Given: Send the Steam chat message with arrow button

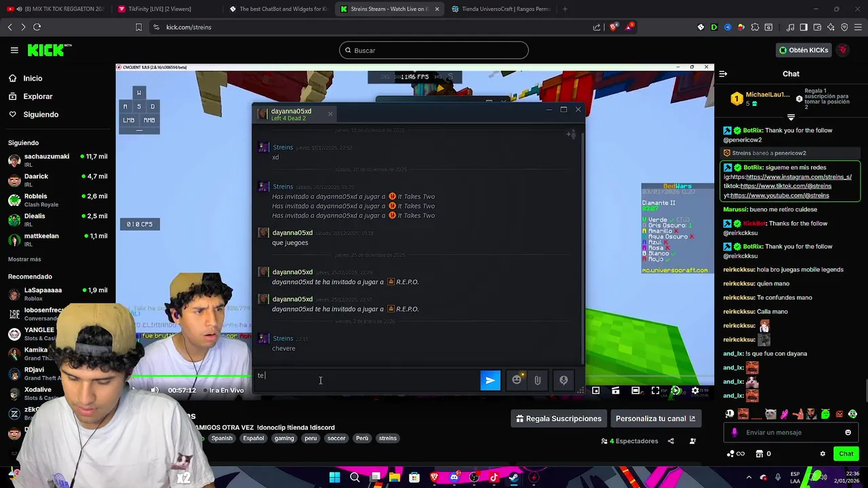Looking at the screenshot, I should click(x=490, y=380).
